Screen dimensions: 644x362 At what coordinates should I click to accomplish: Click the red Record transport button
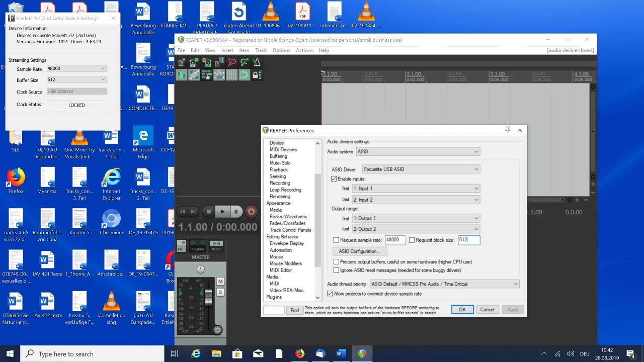tap(251, 212)
